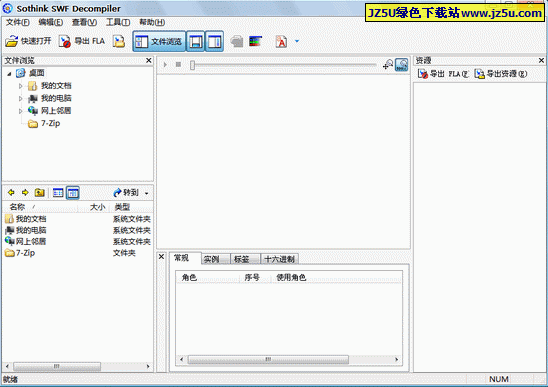Select 7-Zip row in the file list

coord(78,253)
